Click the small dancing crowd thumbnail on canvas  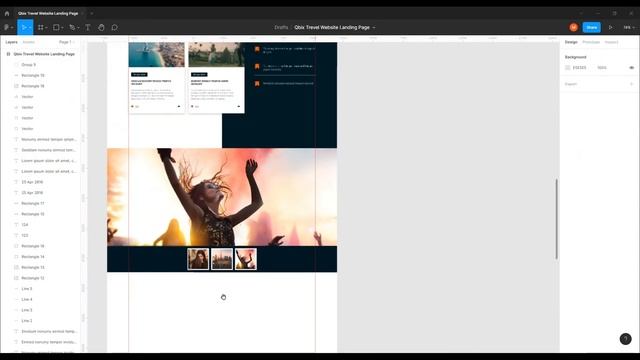click(x=246, y=259)
